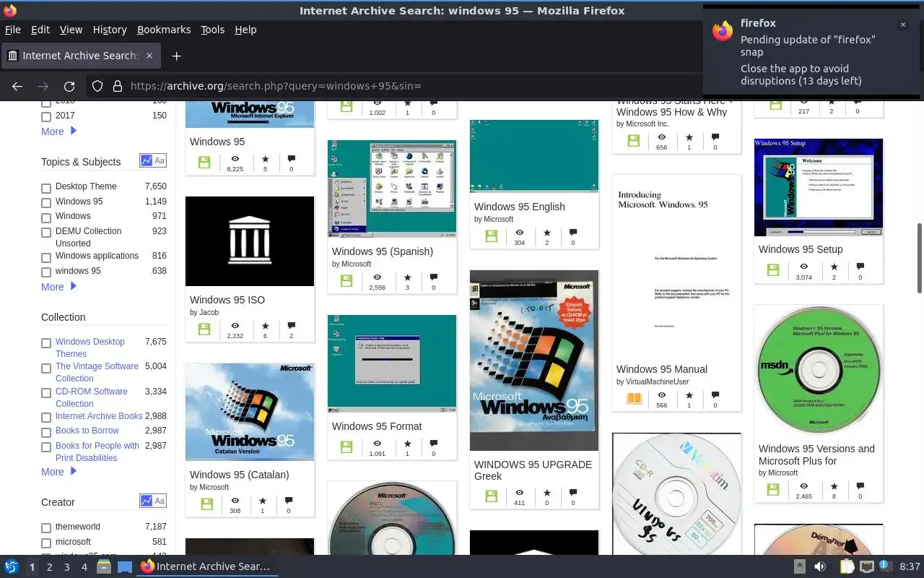The height and width of the screenshot is (578, 924).
Task: Check the Windows topic with 971 results
Action: tap(46, 217)
